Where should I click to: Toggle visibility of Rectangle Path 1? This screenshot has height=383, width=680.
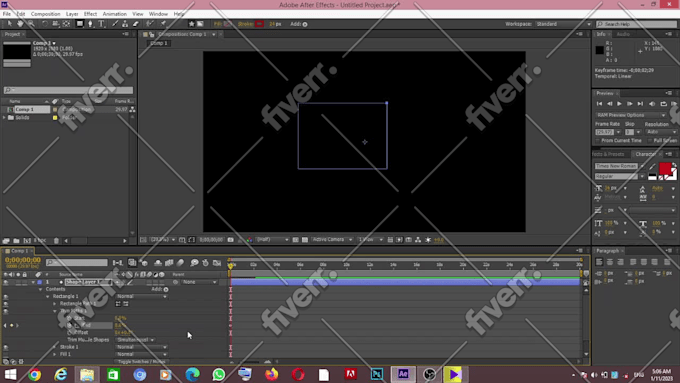pyautogui.click(x=6, y=304)
